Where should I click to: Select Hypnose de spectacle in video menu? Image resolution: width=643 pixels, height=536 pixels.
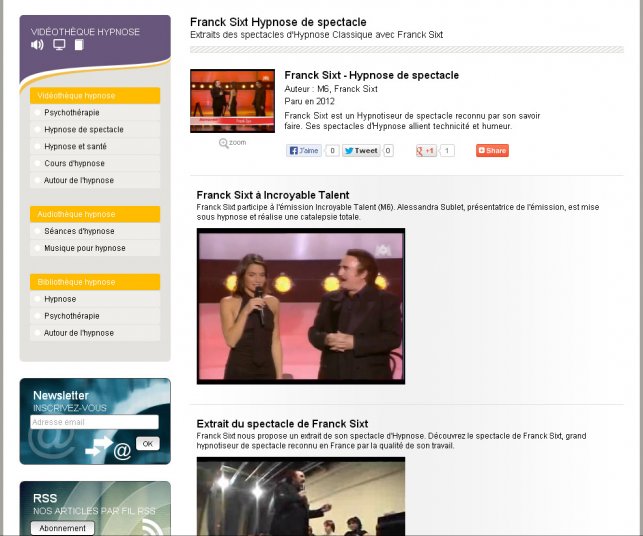[x=84, y=130]
